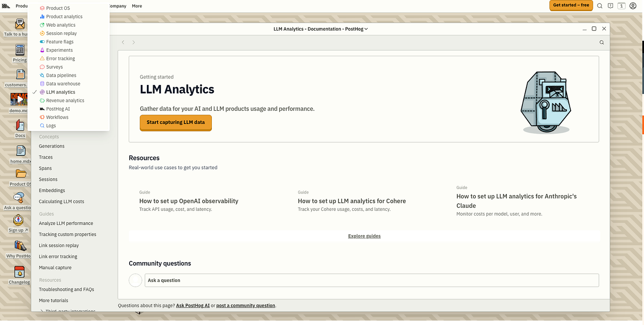Open Generations in the docs sidebar
Viewport: 644px width, 325px height.
(x=52, y=146)
